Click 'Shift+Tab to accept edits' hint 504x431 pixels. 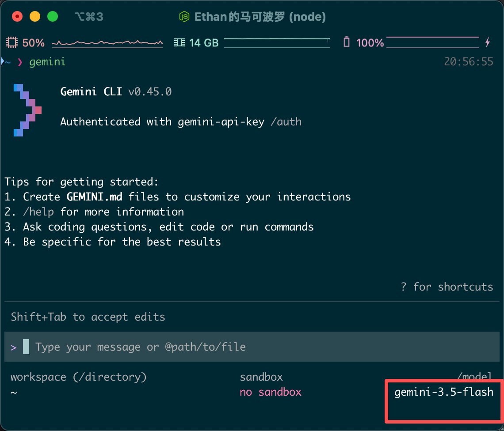point(88,317)
